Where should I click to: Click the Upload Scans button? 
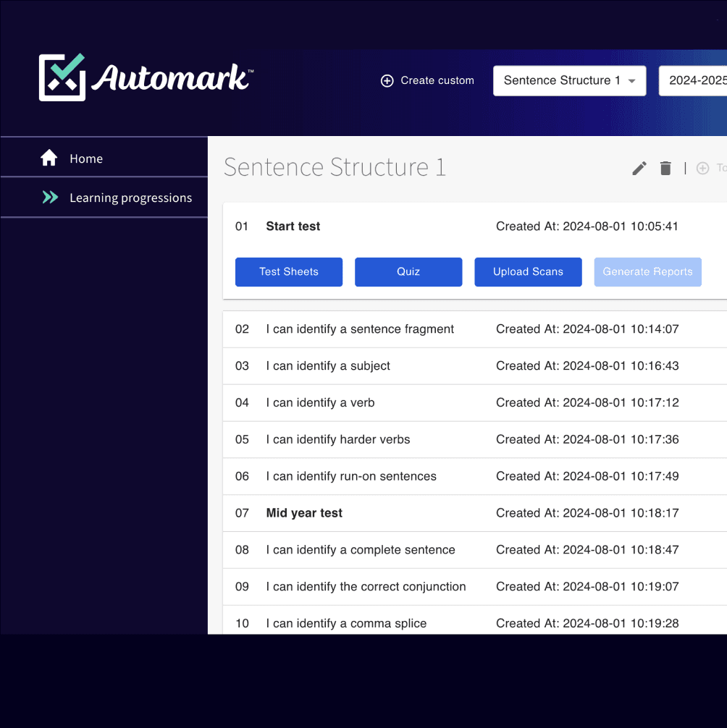tap(528, 271)
